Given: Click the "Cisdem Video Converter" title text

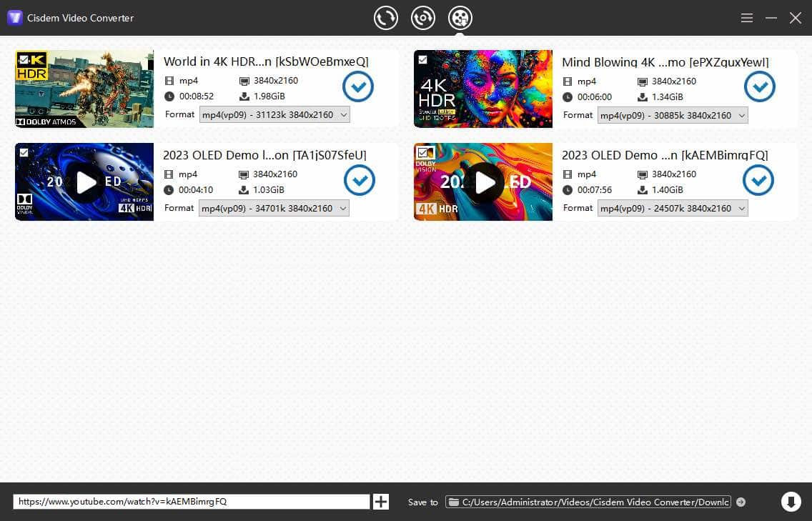Looking at the screenshot, I should coord(80,18).
